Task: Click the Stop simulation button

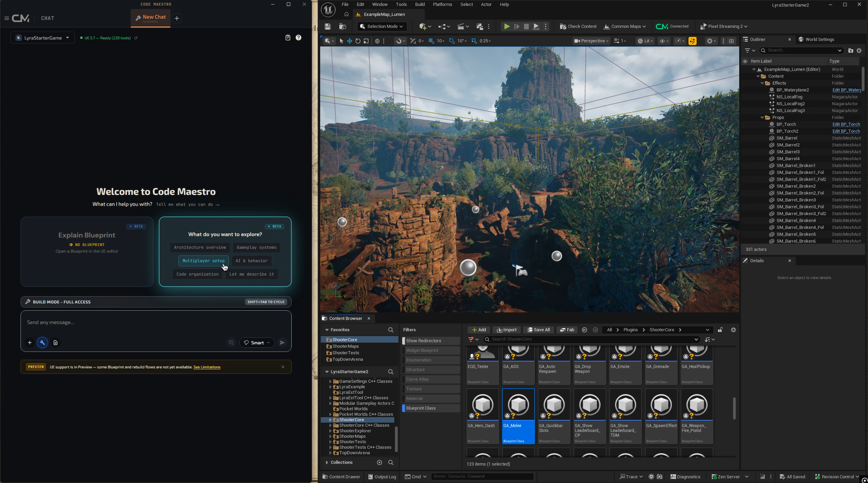Action: (526, 26)
